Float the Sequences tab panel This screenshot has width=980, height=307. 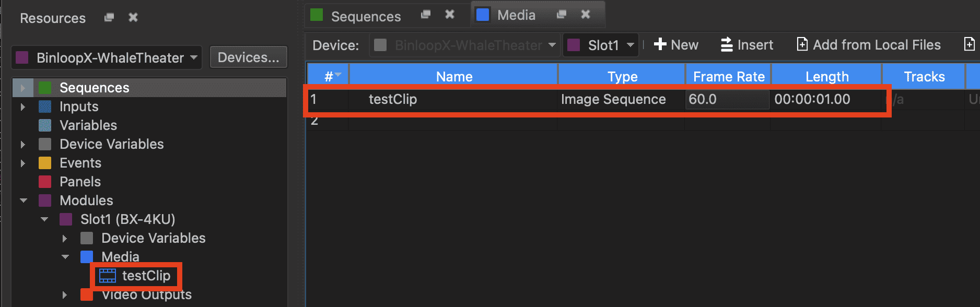pyautogui.click(x=426, y=15)
